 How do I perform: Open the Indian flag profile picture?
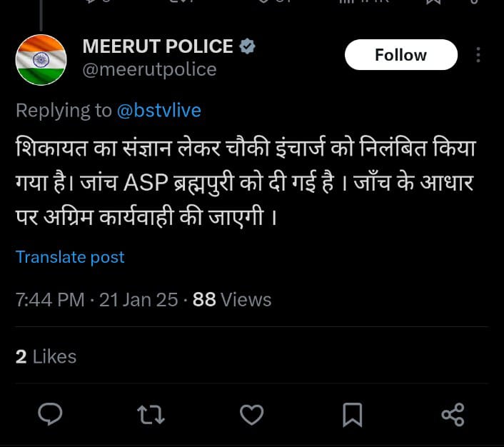coord(41,60)
